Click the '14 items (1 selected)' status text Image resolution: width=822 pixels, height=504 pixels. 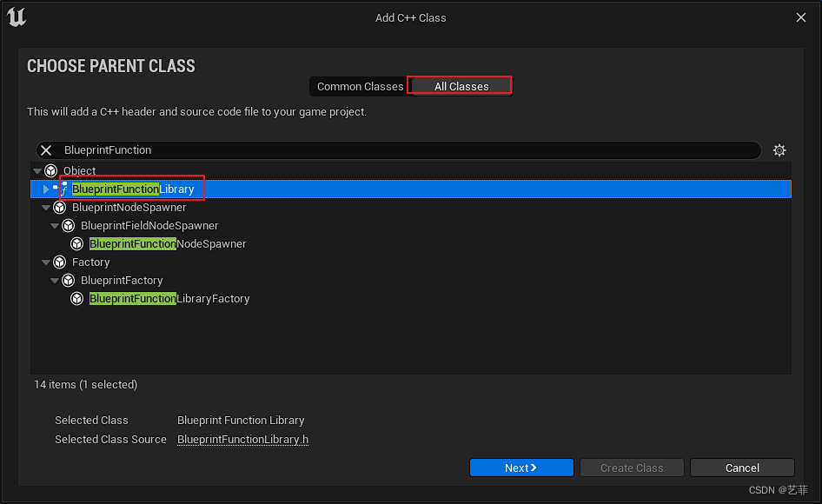[x=85, y=385]
